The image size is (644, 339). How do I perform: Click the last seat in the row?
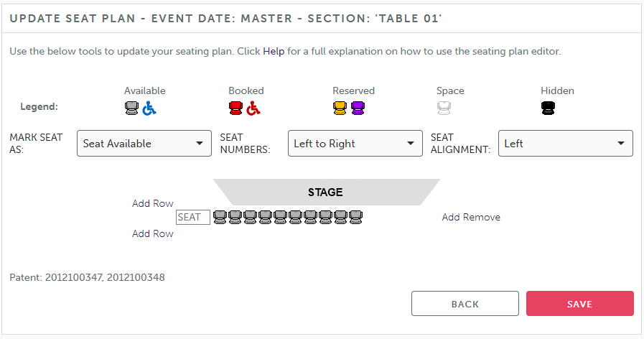tap(355, 217)
